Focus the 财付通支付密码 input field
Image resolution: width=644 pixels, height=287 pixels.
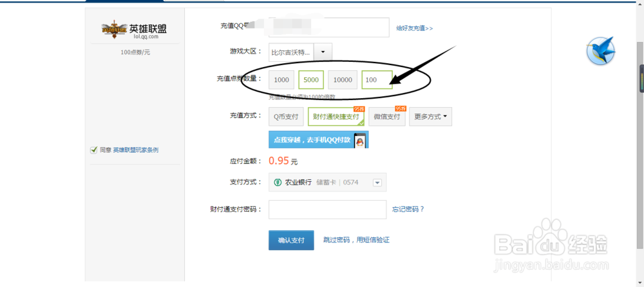click(x=327, y=210)
